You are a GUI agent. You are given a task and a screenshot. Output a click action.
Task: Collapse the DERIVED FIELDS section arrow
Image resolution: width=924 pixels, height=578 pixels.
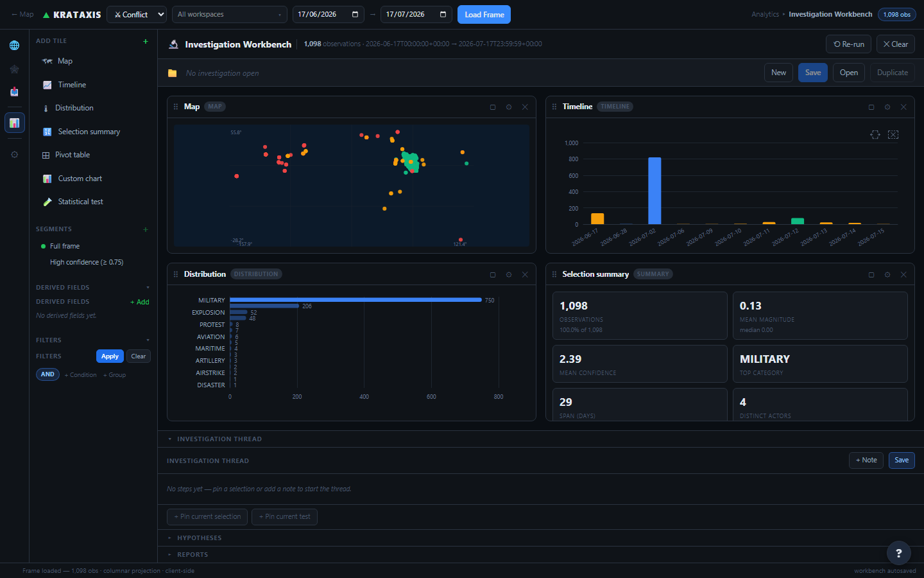point(148,288)
